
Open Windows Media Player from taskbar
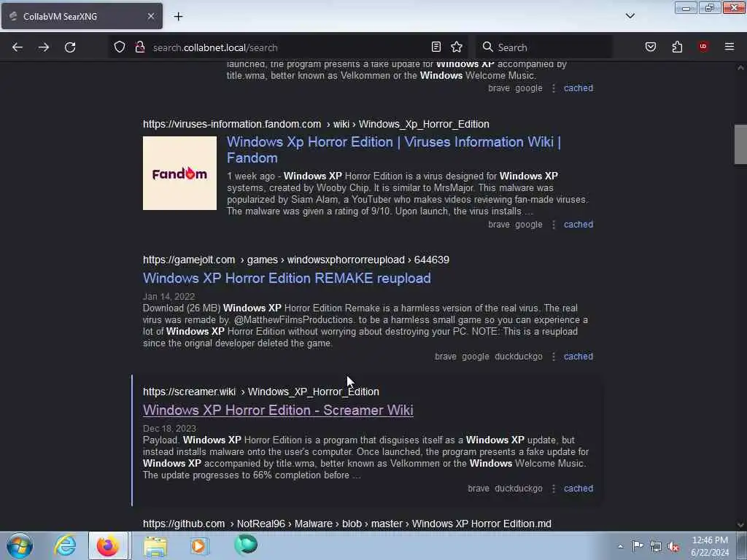coord(199,545)
